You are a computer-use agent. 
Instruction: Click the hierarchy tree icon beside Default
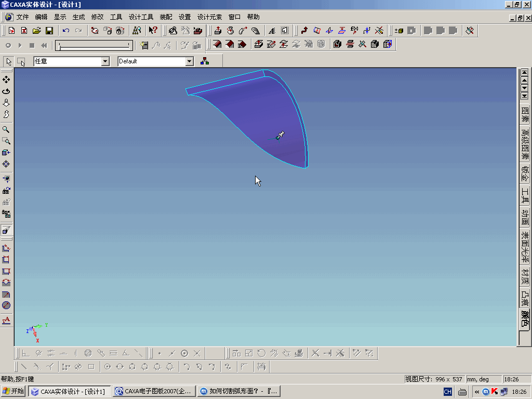click(x=205, y=61)
